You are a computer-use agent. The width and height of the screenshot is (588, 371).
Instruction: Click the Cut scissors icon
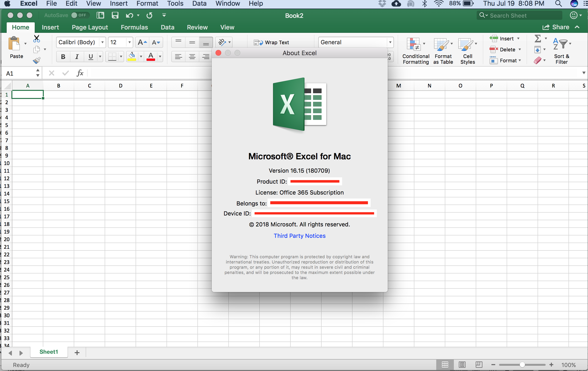coord(37,39)
